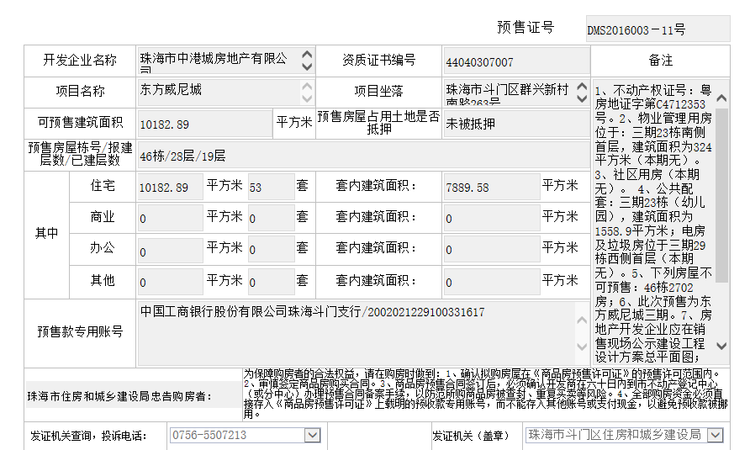Click 住宅 unit count field 53
Viewport: 750px width, 450px height.
[x=271, y=187]
